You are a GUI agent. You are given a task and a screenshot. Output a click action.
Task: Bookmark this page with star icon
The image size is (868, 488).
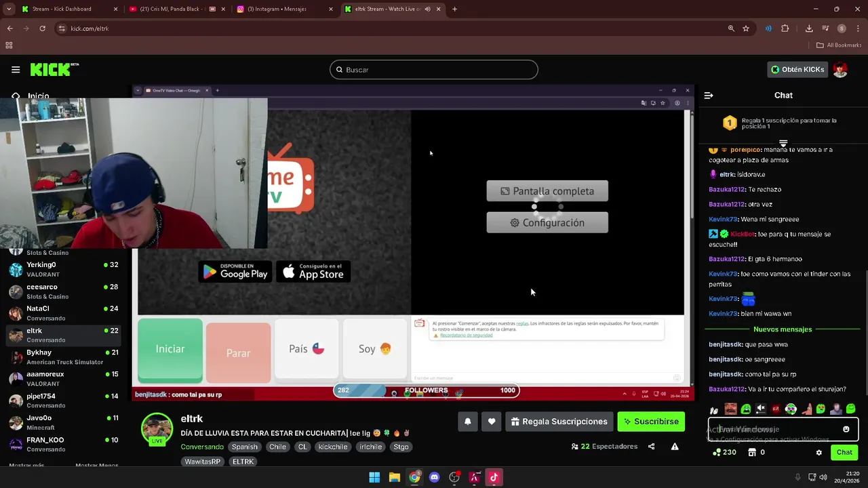click(x=746, y=28)
